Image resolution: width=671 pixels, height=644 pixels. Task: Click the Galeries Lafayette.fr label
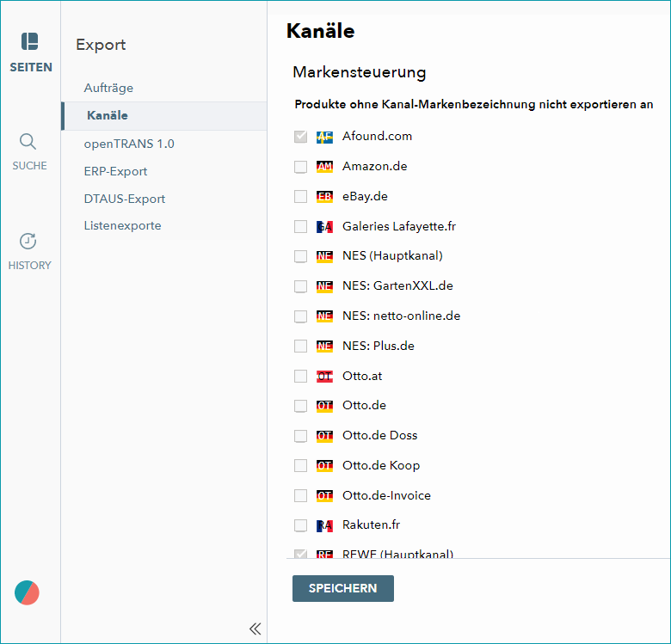(x=399, y=226)
